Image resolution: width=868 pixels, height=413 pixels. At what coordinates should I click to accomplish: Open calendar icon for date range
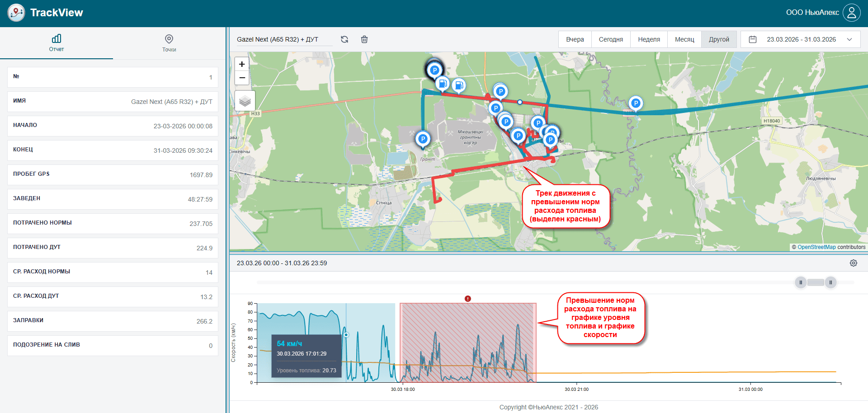(x=753, y=39)
